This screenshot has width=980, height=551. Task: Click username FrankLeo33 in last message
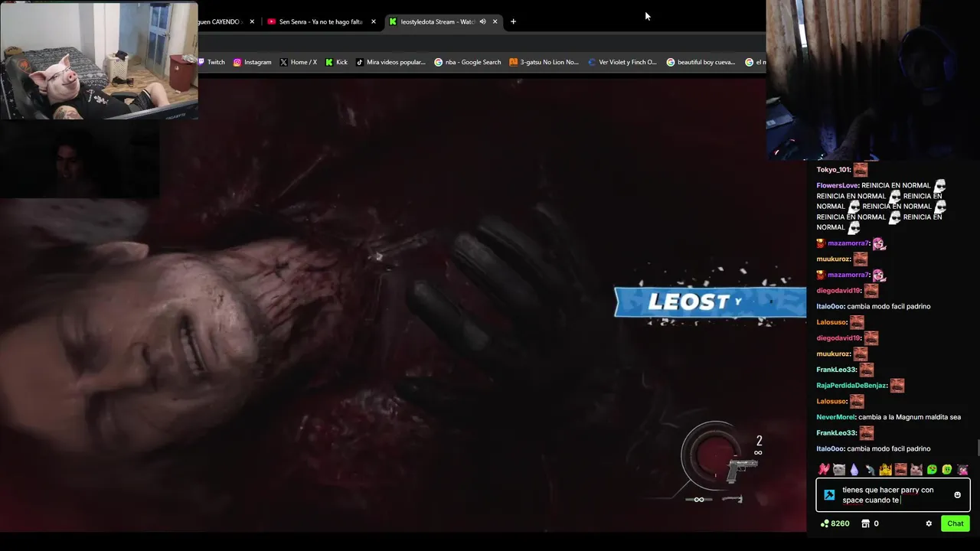[x=836, y=433]
